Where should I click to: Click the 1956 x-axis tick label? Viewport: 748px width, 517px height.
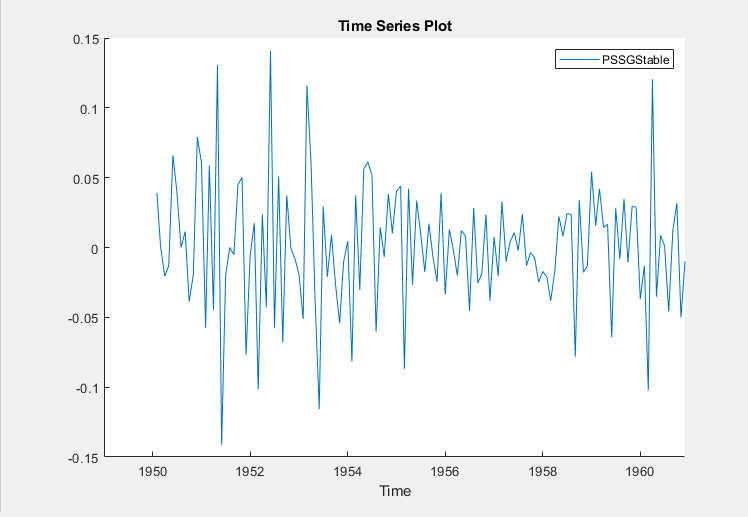click(x=445, y=470)
